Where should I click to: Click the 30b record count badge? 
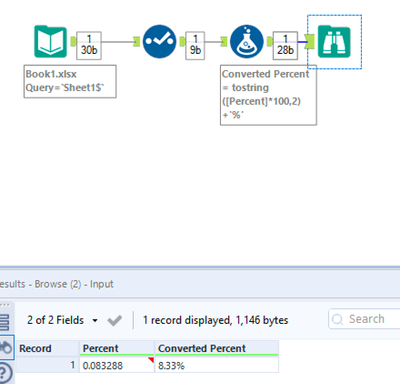(x=89, y=46)
